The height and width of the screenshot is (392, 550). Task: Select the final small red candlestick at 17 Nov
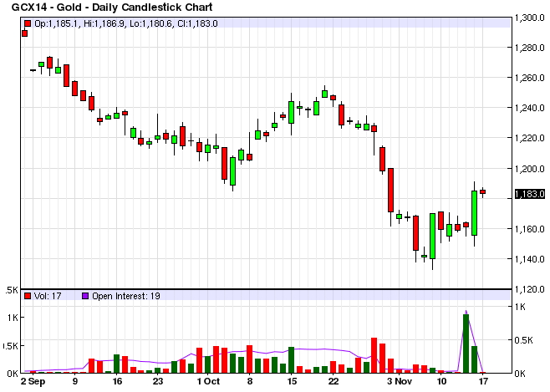483,191
